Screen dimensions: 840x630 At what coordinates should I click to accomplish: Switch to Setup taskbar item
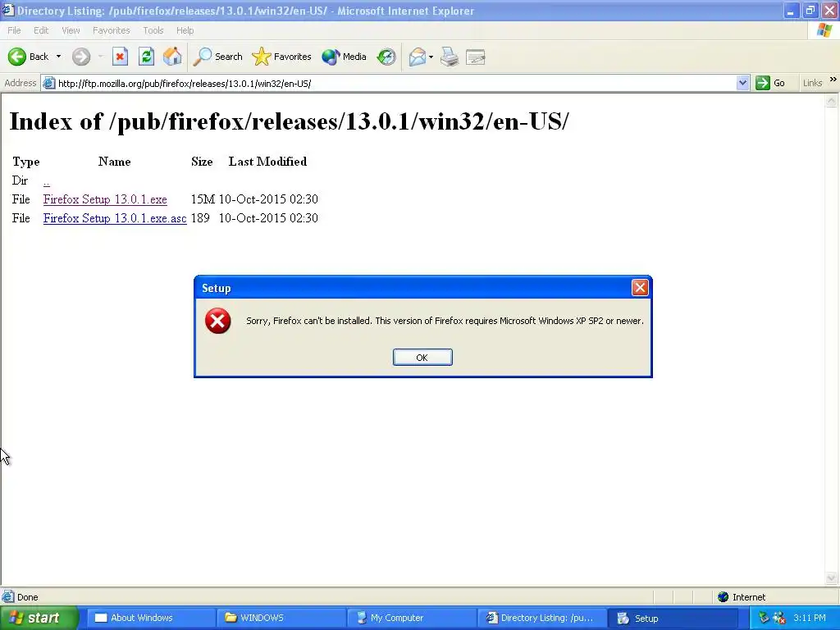(673, 618)
